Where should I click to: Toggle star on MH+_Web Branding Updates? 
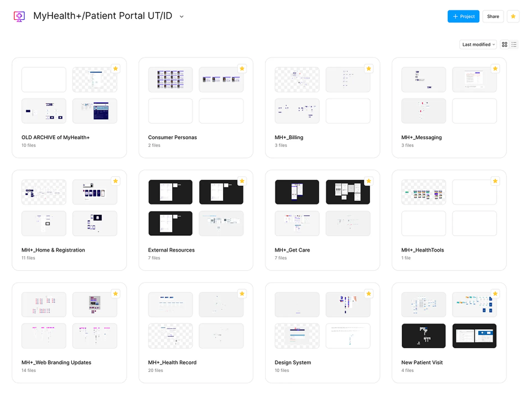tap(116, 294)
